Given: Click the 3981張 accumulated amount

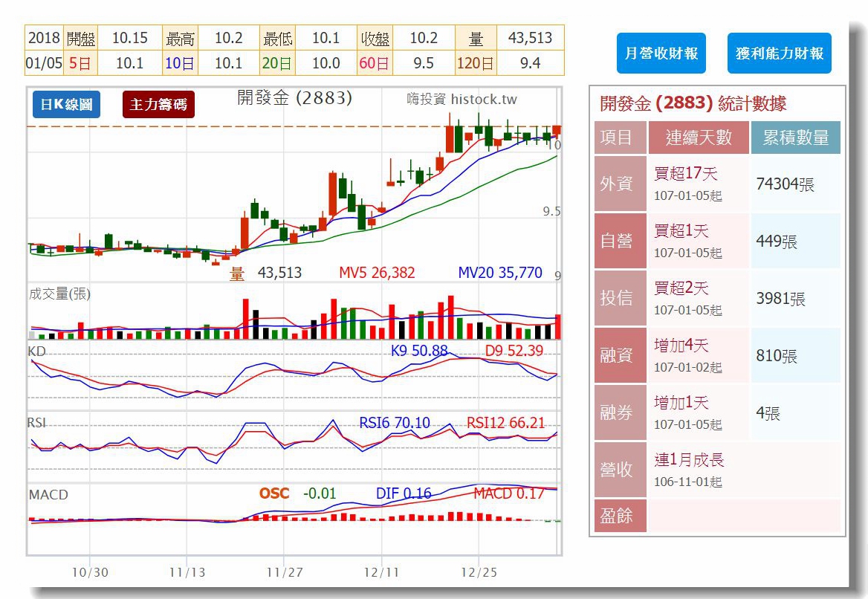Looking at the screenshot, I should click(780, 299).
